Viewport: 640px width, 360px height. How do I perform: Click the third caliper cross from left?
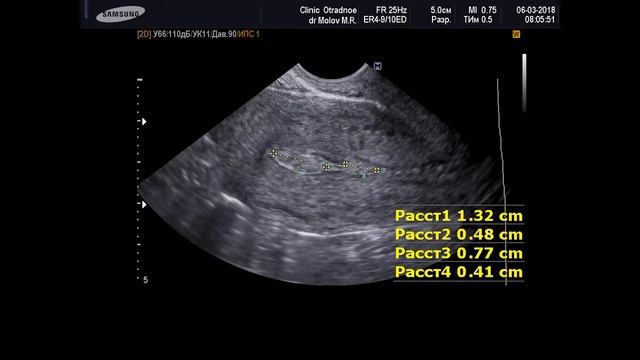point(345,164)
